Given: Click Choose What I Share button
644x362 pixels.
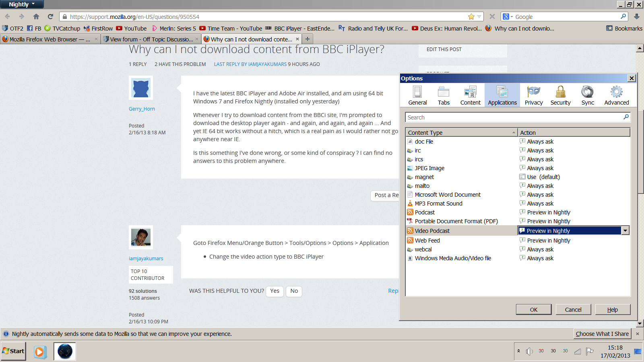Looking at the screenshot, I should (x=602, y=334).
